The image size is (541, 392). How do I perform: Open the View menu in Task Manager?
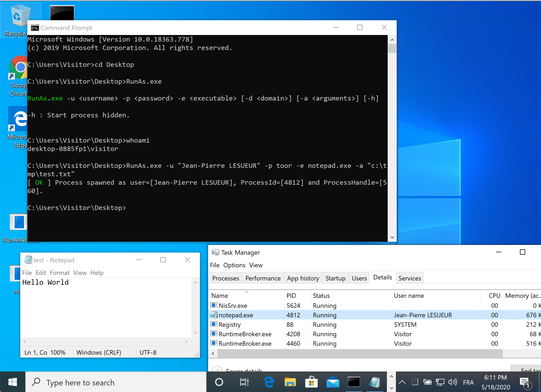point(256,265)
